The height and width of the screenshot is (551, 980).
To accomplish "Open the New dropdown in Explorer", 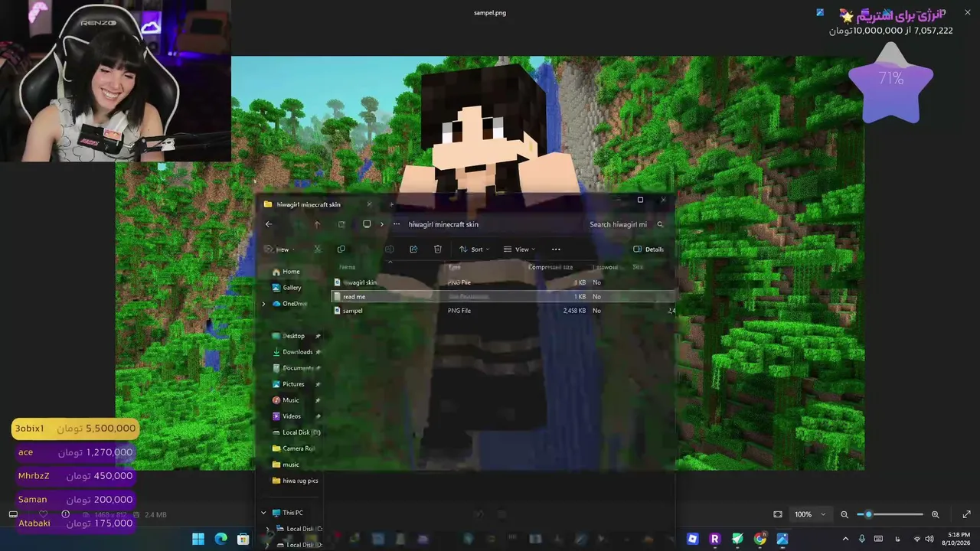I will pos(280,249).
